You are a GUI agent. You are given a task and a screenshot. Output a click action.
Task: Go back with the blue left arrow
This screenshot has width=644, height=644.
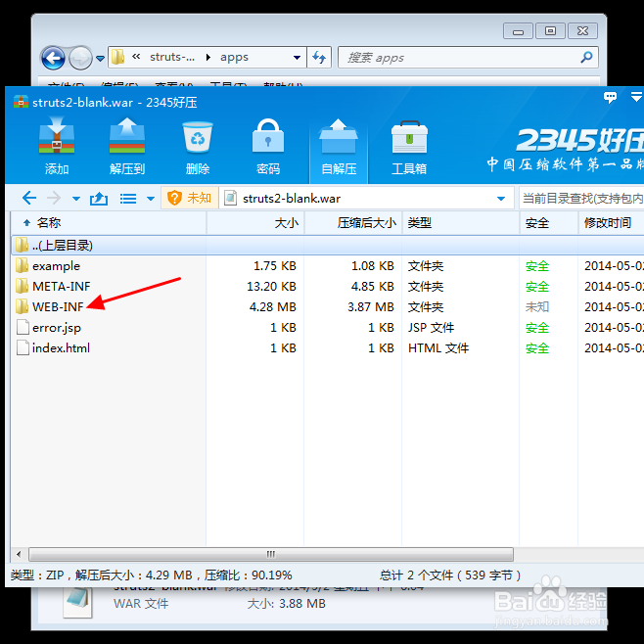click(x=28, y=199)
